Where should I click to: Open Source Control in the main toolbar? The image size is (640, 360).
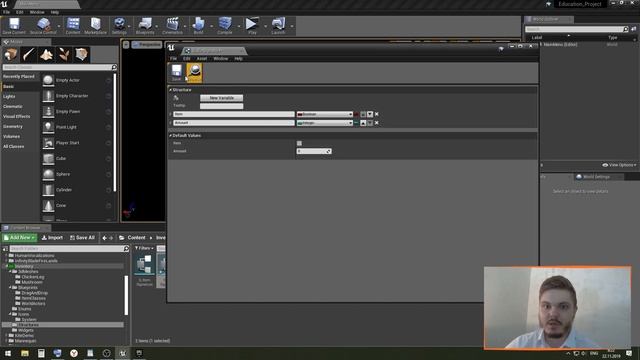pos(43,26)
